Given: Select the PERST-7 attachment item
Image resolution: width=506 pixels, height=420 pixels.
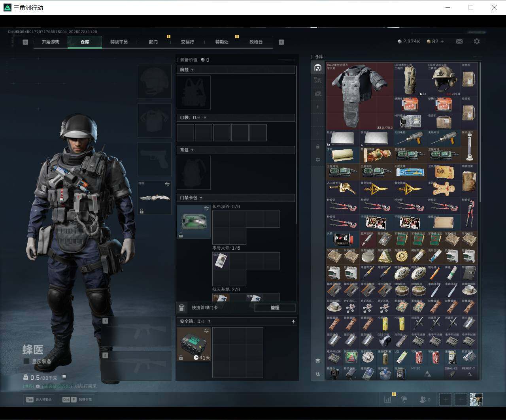Looking at the screenshot, I should click(469, 373).
